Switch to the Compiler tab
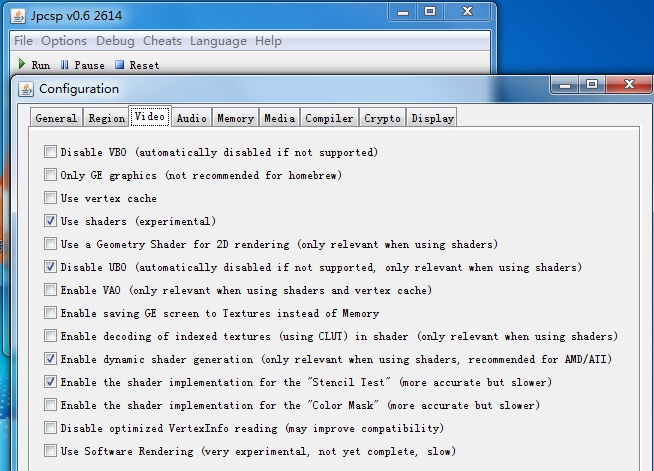The image size is (654, 471). pos(329,118)
